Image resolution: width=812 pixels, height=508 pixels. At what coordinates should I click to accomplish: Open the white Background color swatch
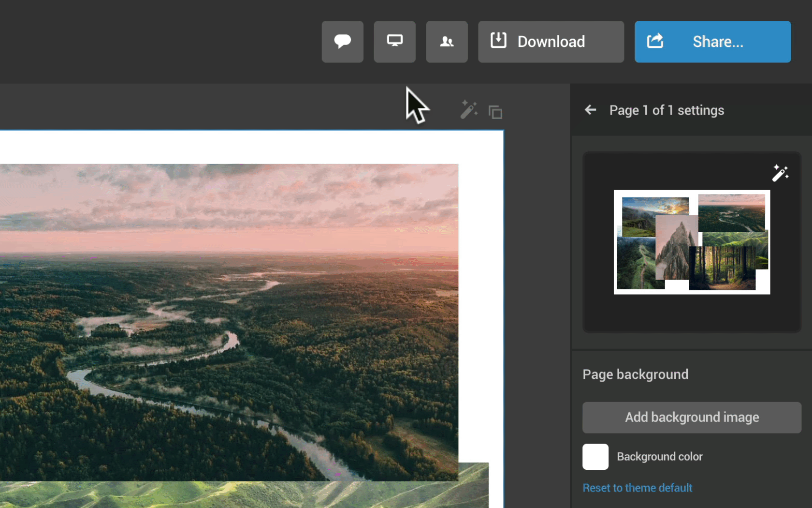(x=595, y=457)
